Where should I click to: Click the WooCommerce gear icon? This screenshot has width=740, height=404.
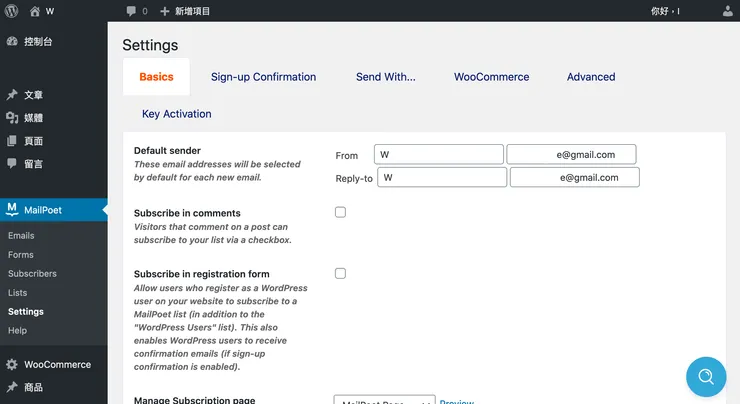(12, 365)
